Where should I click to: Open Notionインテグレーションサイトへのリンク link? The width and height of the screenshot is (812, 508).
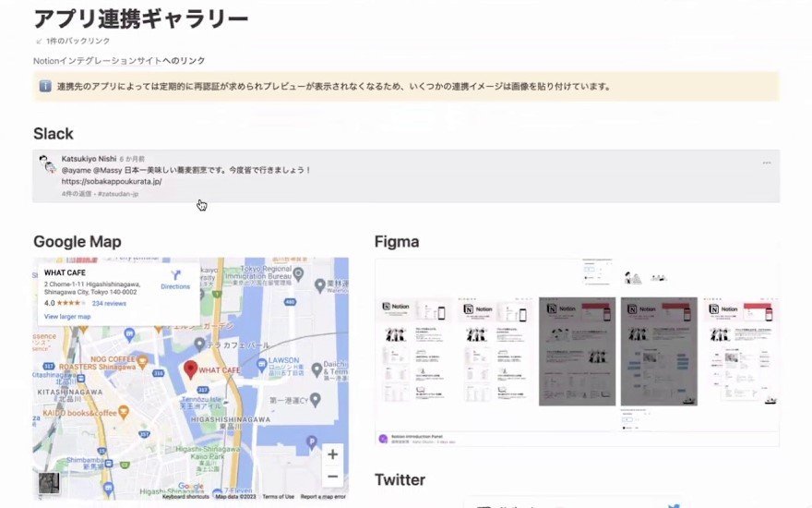tap(119, 61)
